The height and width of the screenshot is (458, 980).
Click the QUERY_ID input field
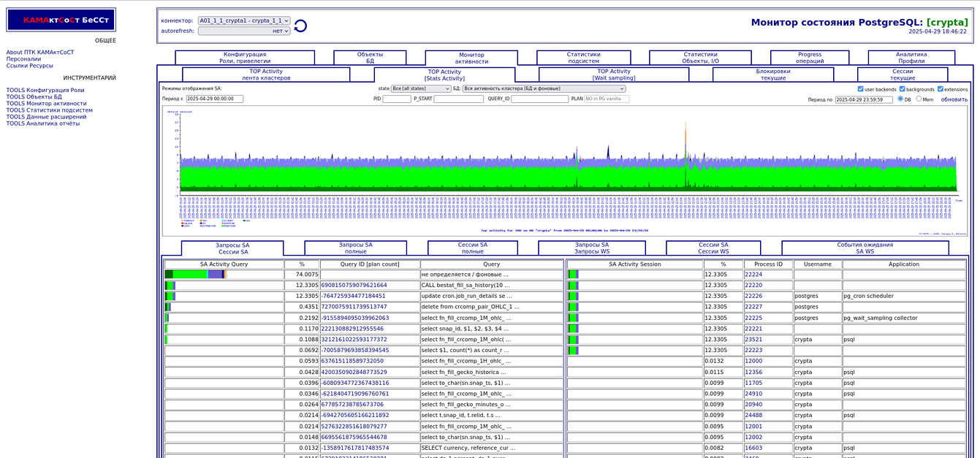click(x=539, y=99)
